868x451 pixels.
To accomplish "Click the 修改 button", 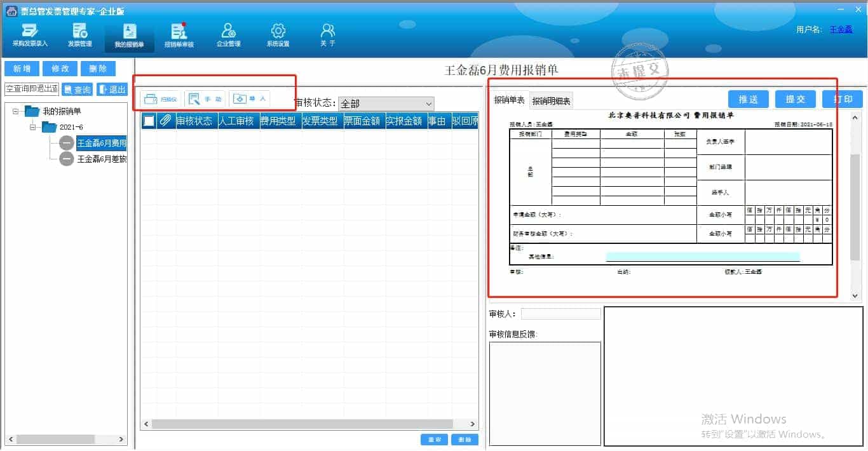I will click(x=60, y=69).
